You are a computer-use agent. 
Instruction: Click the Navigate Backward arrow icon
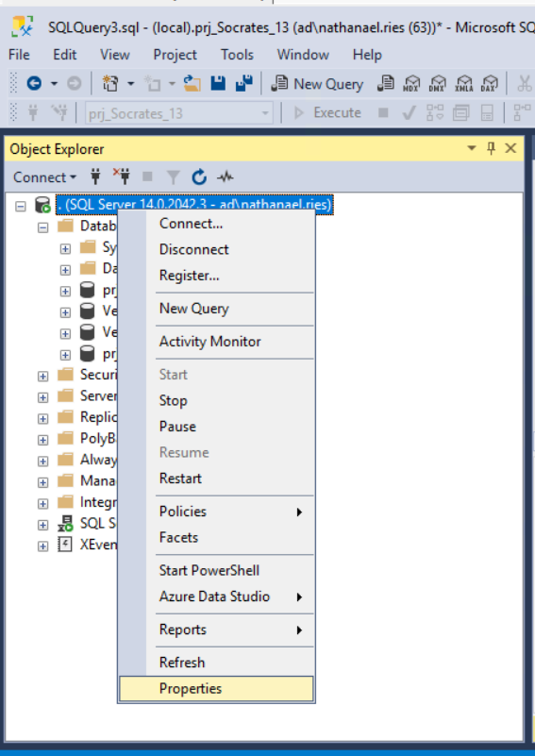coord(34,83)
